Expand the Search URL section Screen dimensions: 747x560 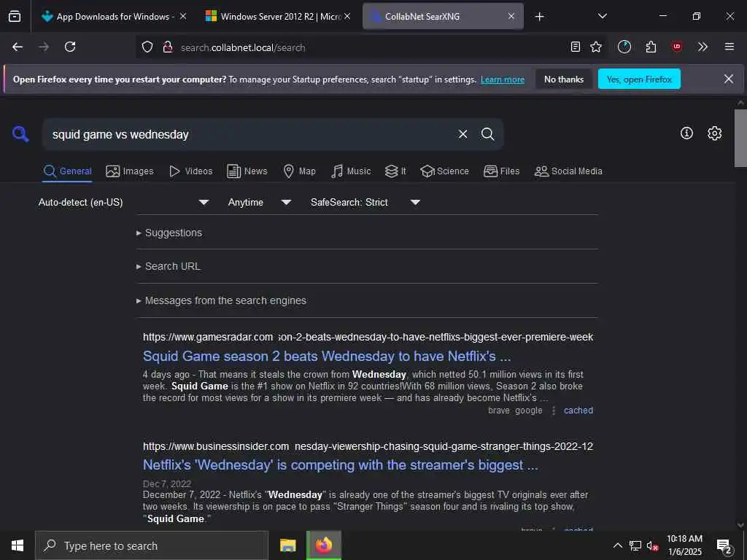169,267
